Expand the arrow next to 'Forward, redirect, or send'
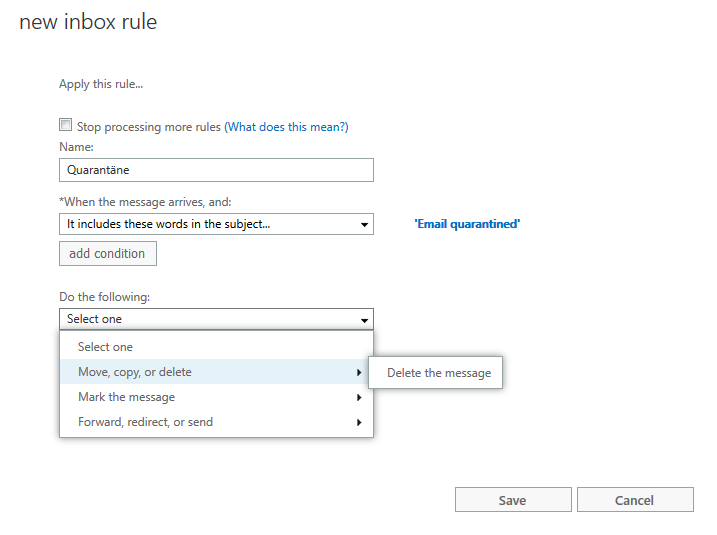The width and height of the screenshot is (717, 535). [359, 423]
